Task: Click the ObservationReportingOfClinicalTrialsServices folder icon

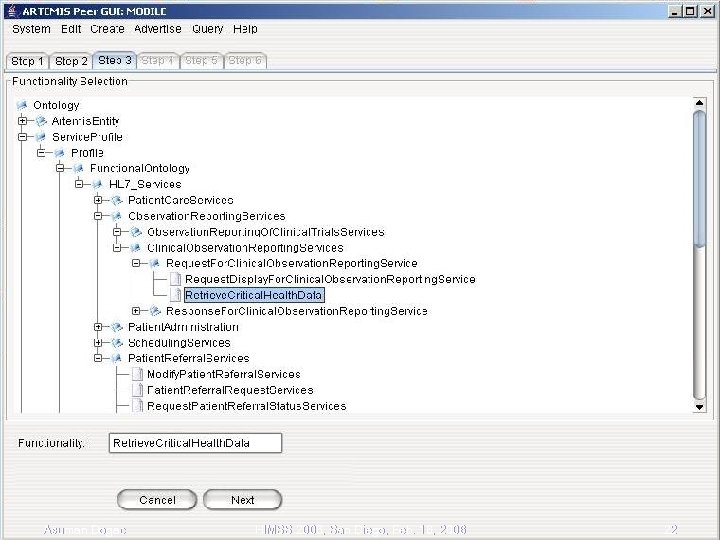Action: tap(135, 232)
